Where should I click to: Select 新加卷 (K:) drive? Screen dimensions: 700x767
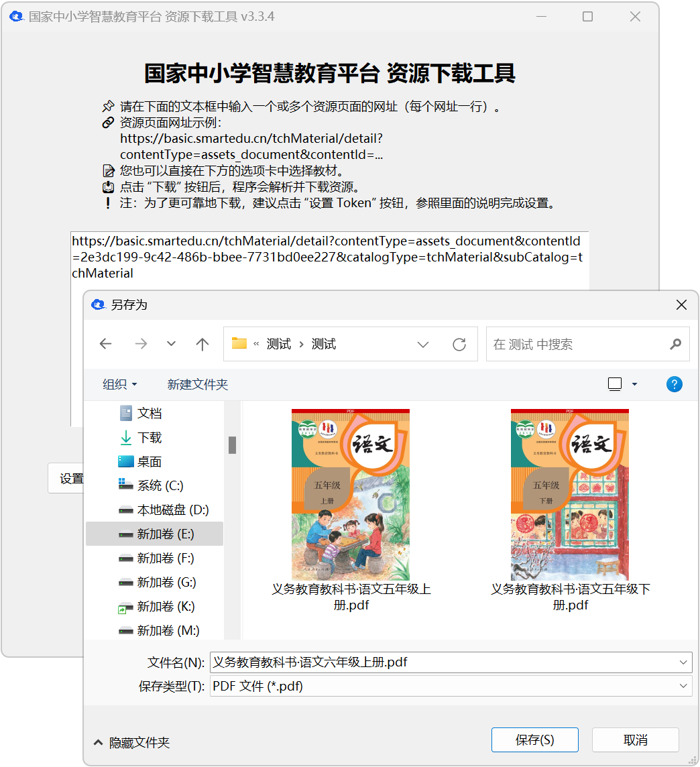pos(155,606)
